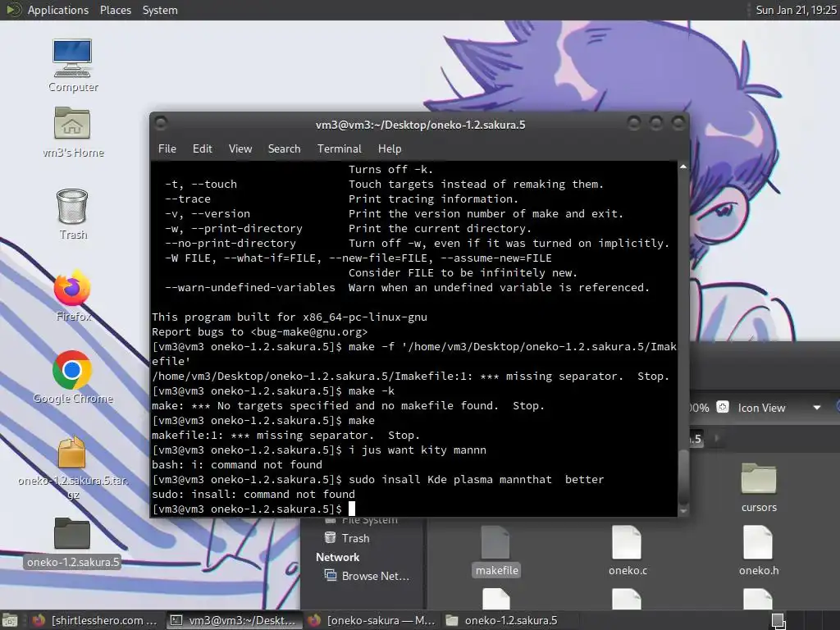Click the terminal window title text
This screenshot has width=840, height=630.
click(x=421, y=125)
